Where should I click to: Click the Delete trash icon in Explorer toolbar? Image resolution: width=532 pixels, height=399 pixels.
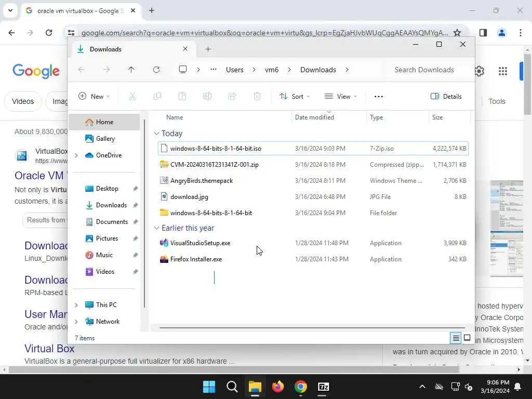tap(257, 96)
